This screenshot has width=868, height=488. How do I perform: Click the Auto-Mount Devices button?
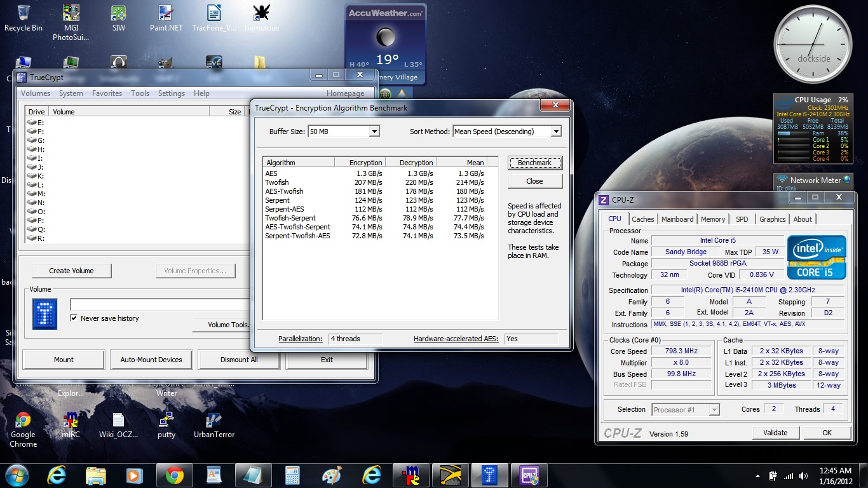(x=151, y=360)
